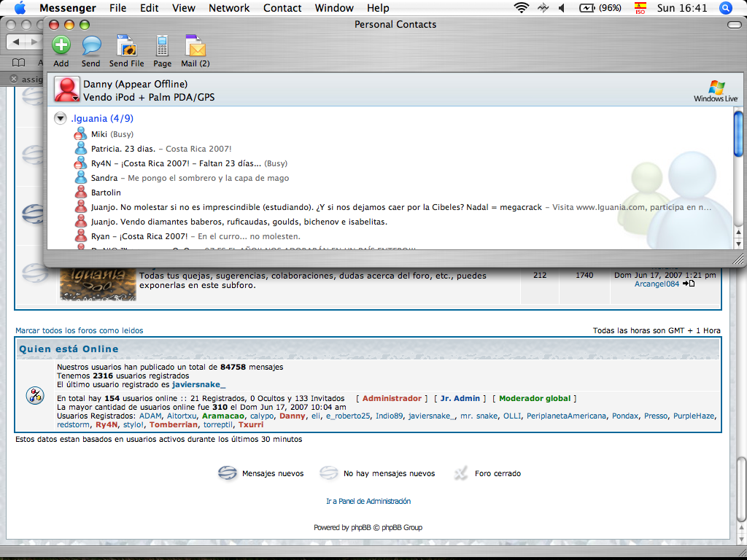This screenshot has height=560, width=747.
Task: Click Danny's red status avatar dropdown
Action: [x=66, y=89]
